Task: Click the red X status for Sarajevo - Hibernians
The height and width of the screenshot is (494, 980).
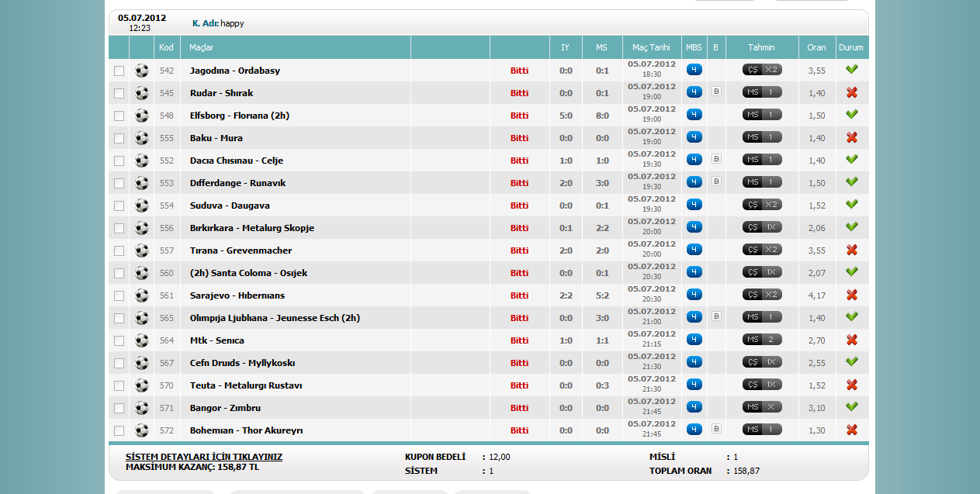Action: coord(851,295)
